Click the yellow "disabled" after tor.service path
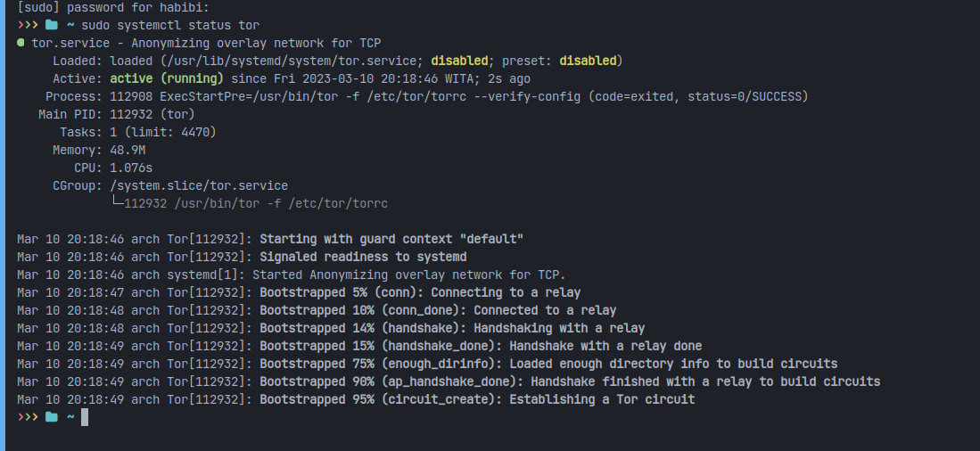Screen dimensions: 980x451 [x=459, y=61]
